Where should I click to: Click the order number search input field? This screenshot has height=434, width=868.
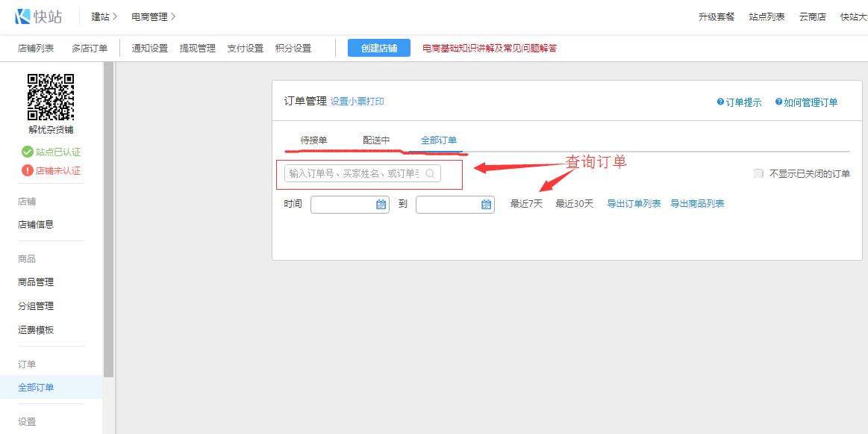pos(354,173)
